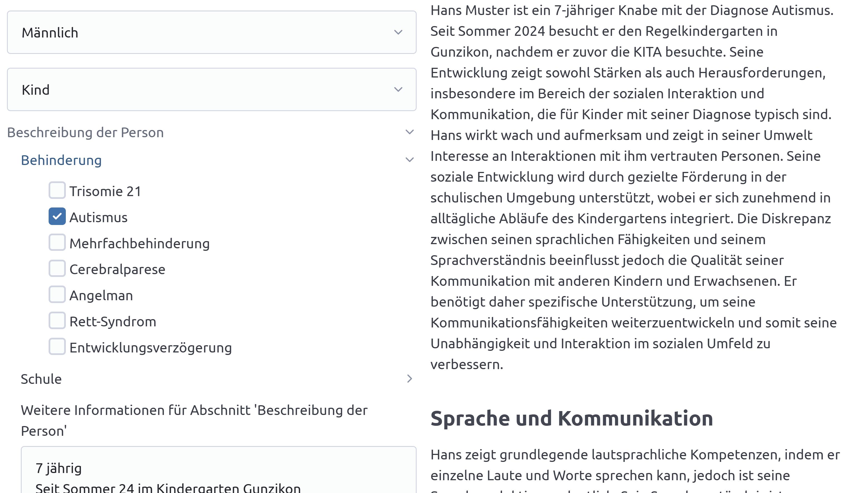868x493 pixels.
Task: Click into the text area containing '7 jährig'
Action: [218, 470]
